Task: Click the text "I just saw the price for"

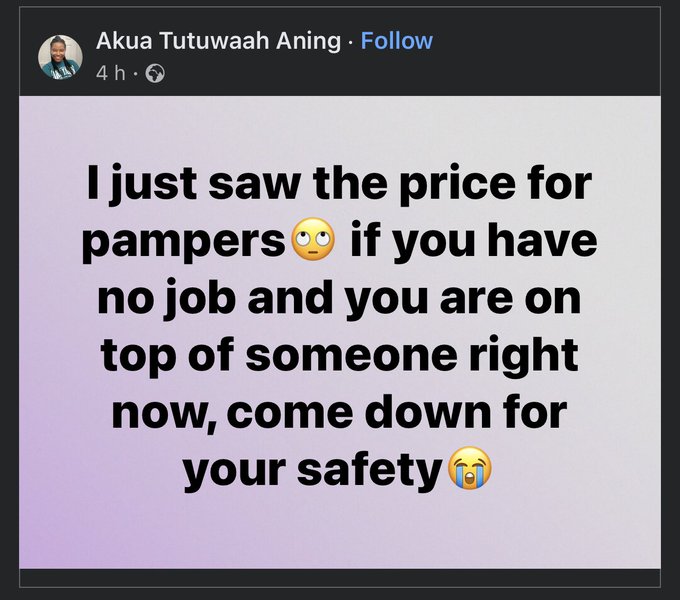Action: coord(340,184)
